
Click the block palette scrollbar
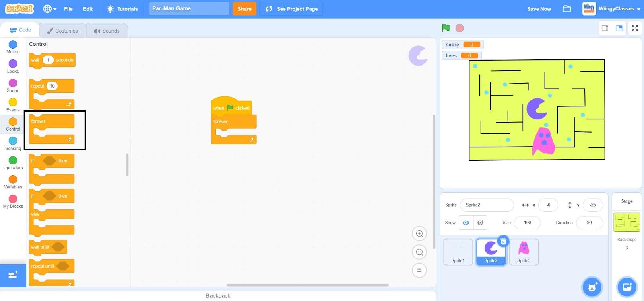[x=127, y=165]
